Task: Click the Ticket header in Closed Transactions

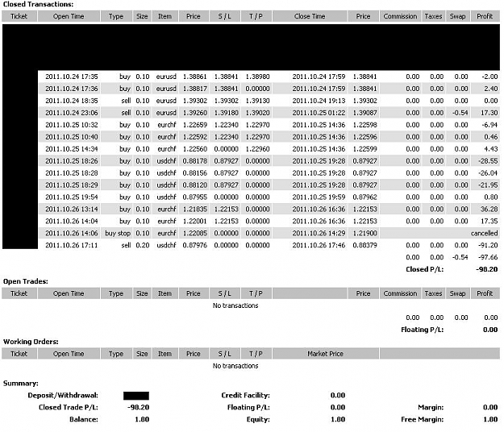Action: coord(19,16)
